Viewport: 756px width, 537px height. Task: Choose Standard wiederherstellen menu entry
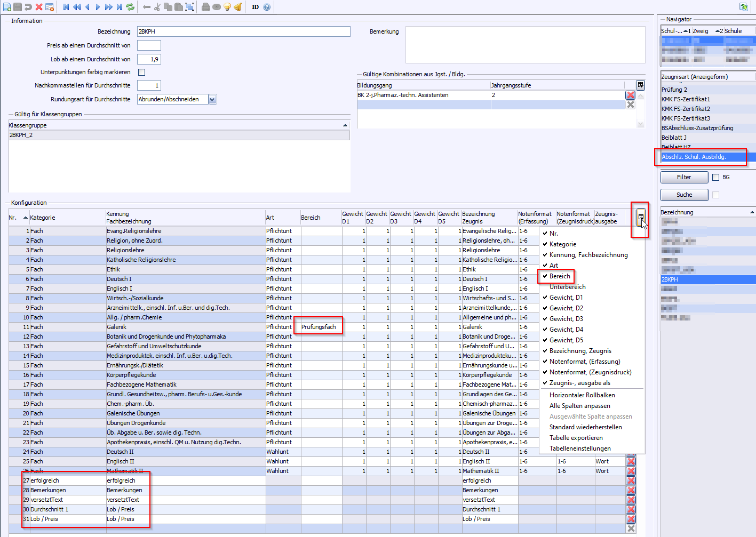tap(585, 427)
